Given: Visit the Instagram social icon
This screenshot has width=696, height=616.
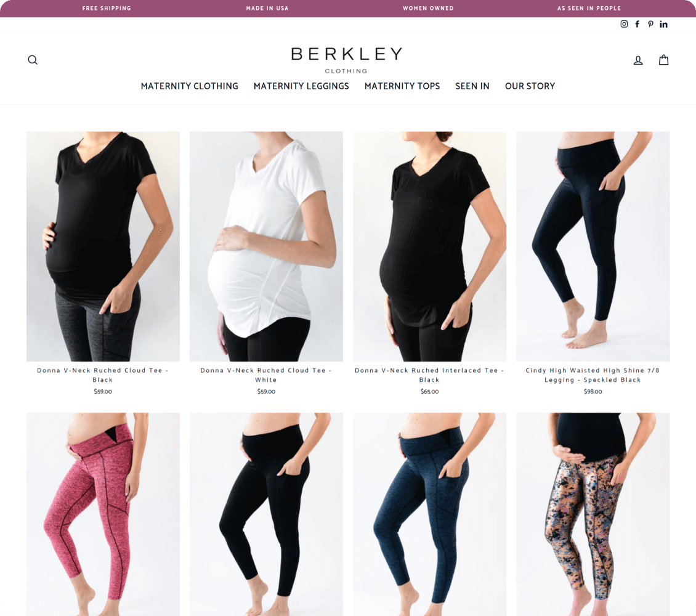Looking at the screenshot, I should [624, 24].
